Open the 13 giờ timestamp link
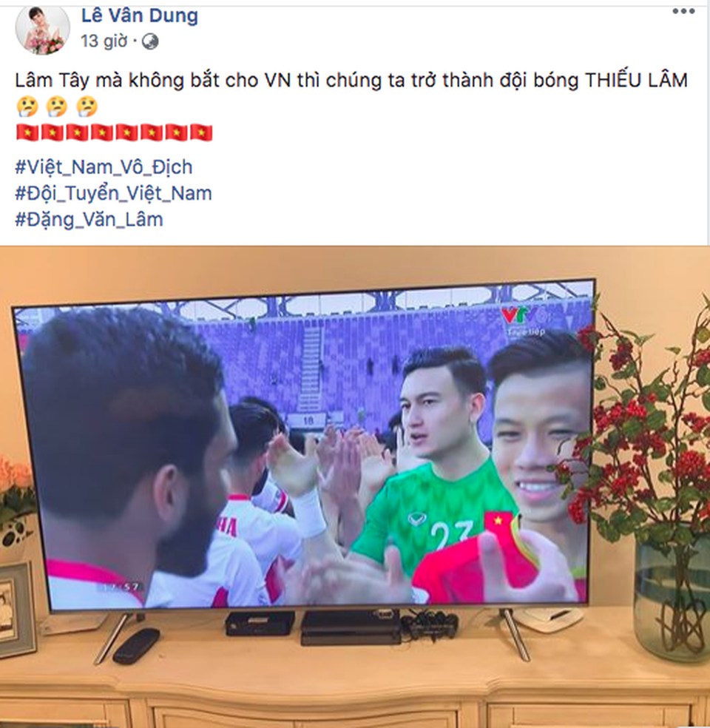The image size is (710, 728). tap(104, 41)
